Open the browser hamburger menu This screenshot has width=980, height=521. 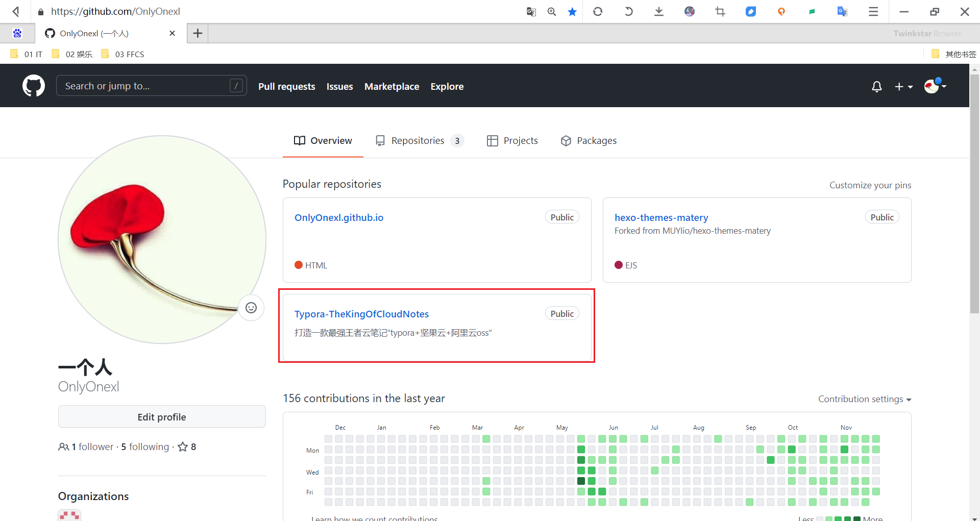(873, 11)
